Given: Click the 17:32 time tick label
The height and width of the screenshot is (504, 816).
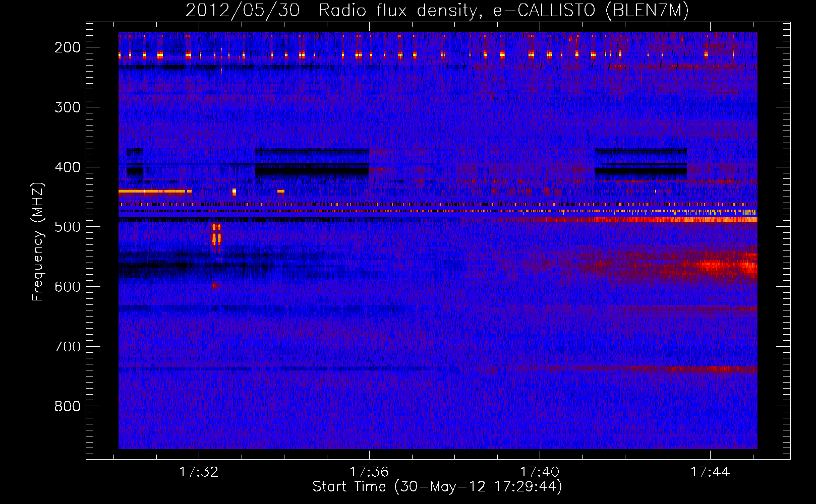Looking at the screenshot, I should [x=199, y=472].
